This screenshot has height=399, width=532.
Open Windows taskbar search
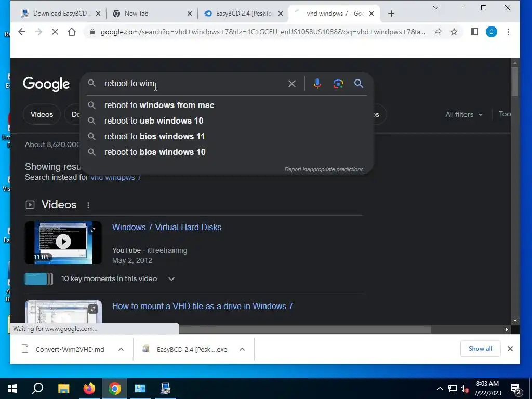pos(37,389)
